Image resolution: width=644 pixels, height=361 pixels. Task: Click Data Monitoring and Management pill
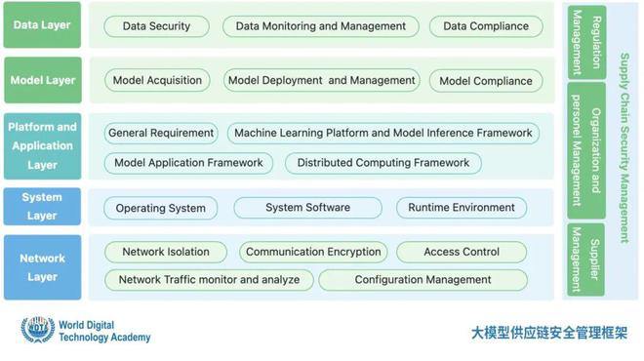(321, 26)
